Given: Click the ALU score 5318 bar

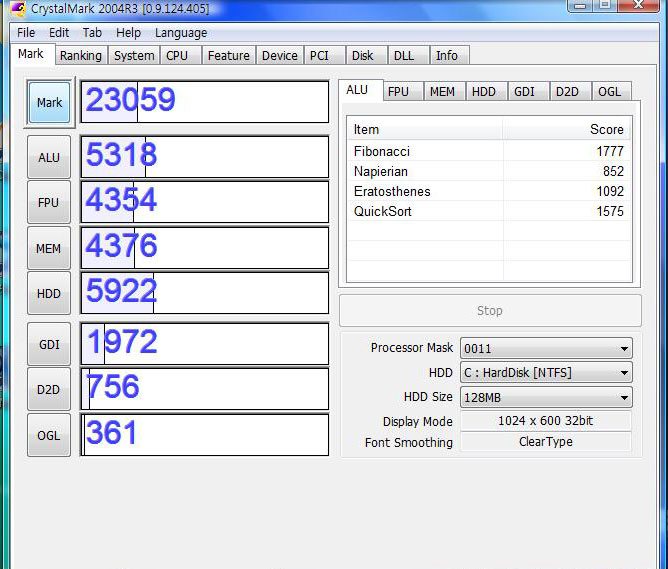Looking at the screenshot, I should click(x=205, y=157).
